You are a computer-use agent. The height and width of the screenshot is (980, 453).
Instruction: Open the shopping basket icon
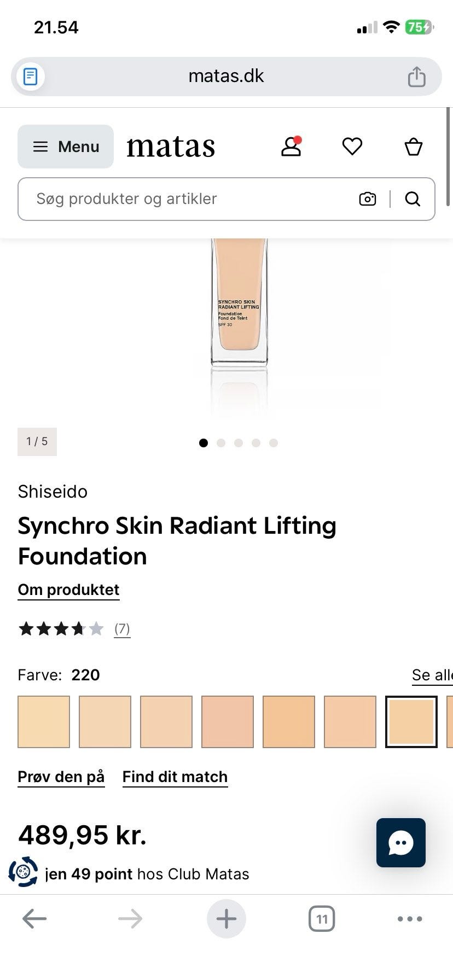tap(414, 147)
